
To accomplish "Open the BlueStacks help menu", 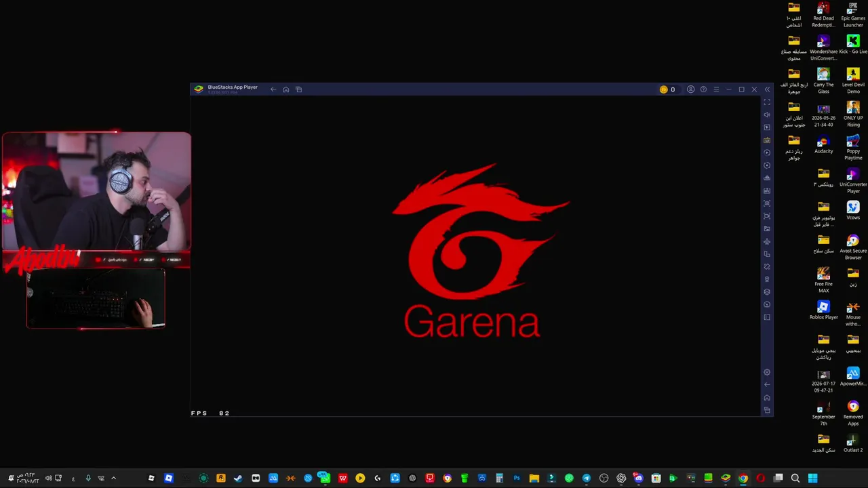I will click(703, 89).
